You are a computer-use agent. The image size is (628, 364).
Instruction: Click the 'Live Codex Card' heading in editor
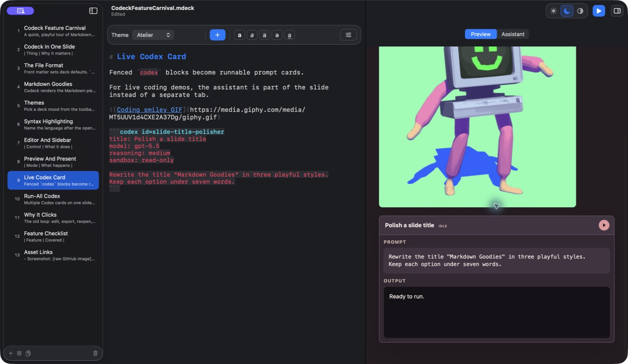151,57
